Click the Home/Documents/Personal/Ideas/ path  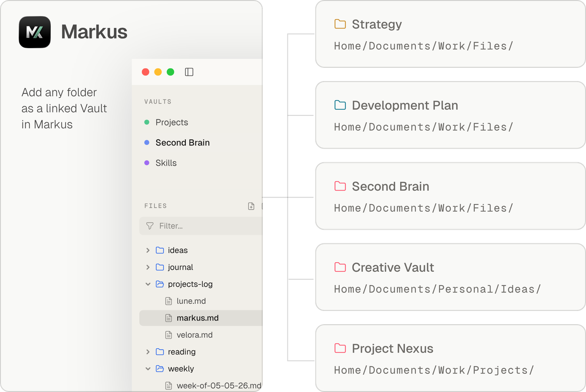(x=438, y=289)
